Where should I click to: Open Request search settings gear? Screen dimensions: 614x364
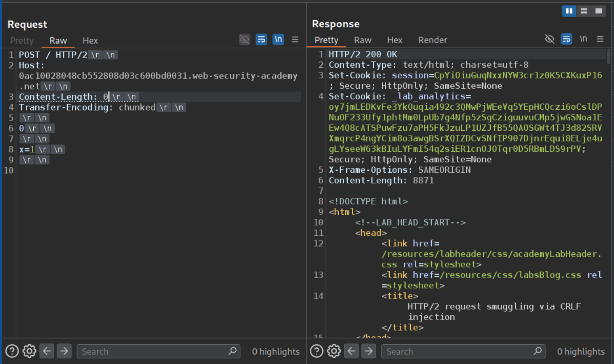pyautogui.click(x=29, y=351)
